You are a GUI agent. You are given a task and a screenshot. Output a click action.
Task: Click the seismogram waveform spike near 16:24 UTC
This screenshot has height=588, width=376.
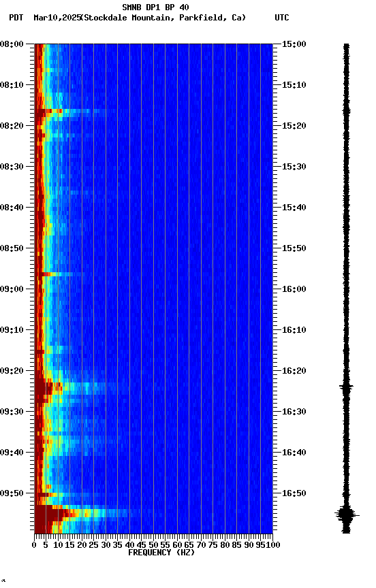tap(346, 387)
